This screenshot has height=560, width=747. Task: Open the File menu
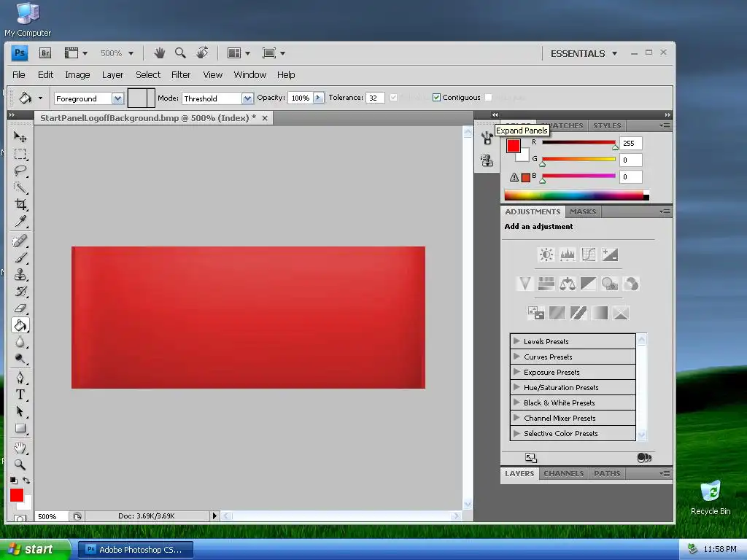[x=18, y=75]
